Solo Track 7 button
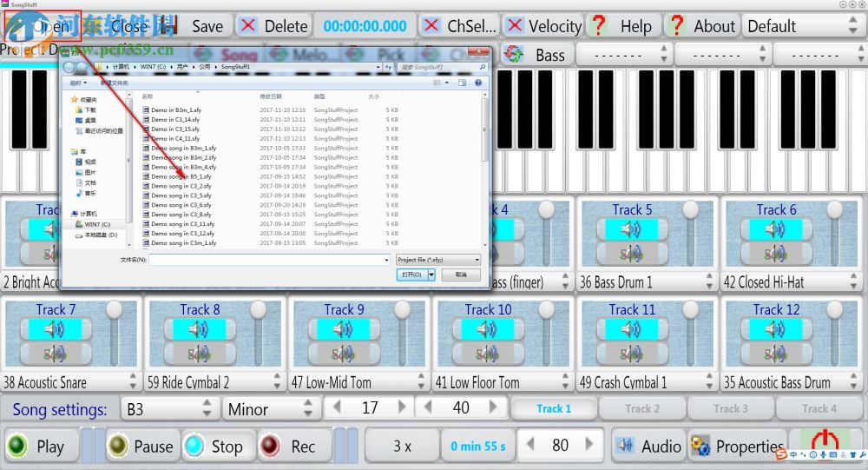This screenshot has width=868, height=470. tap(55, 354)
